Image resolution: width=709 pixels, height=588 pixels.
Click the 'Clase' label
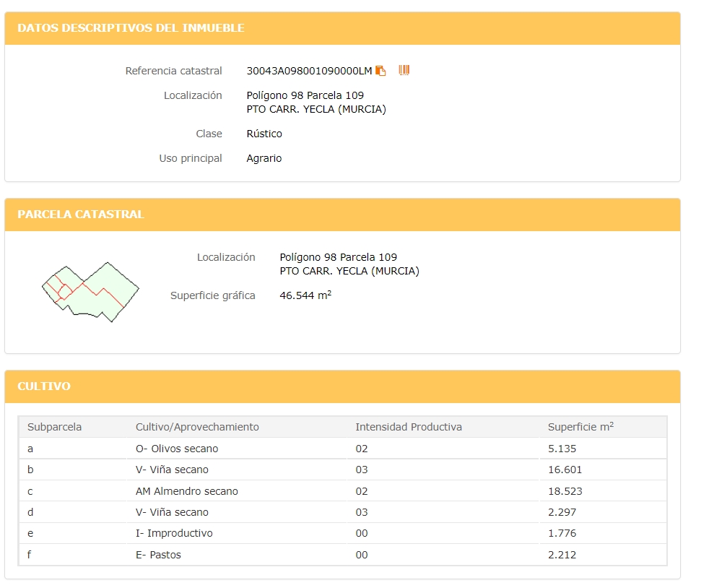pyautogui.click(x=209, y=134)
